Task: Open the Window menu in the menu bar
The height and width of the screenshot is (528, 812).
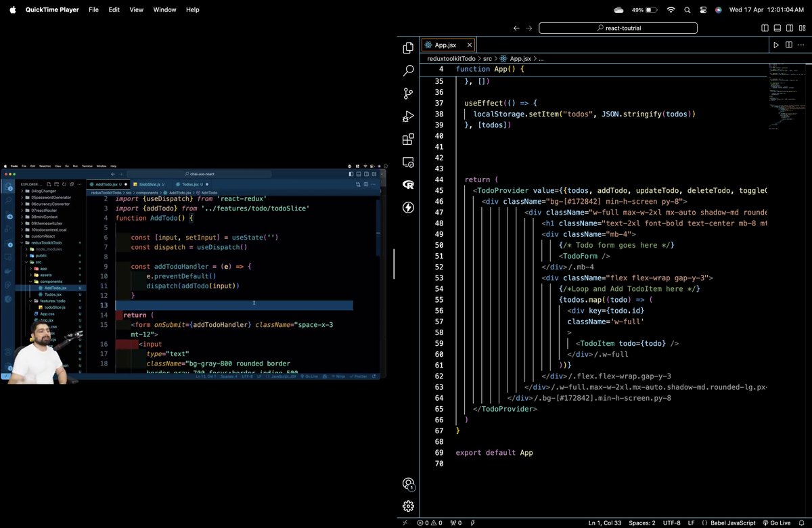Action: (x=164, y=9)
